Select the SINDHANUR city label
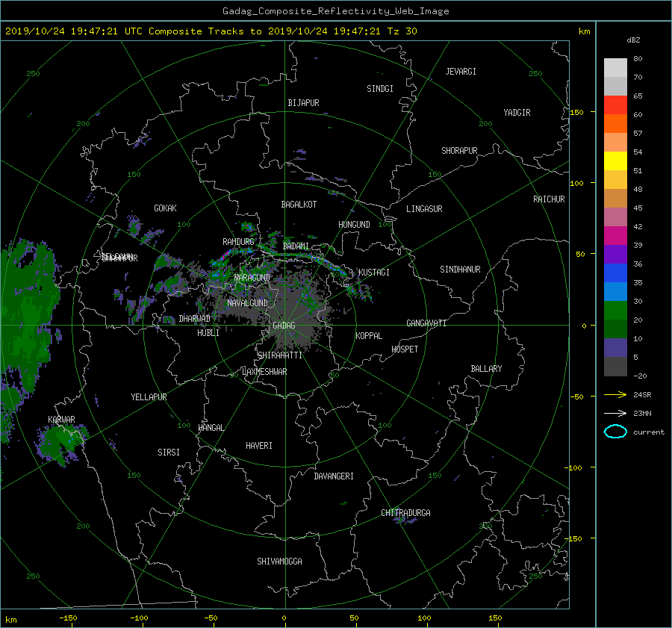Screen dimensions: 672x628 tap(460, 270)
